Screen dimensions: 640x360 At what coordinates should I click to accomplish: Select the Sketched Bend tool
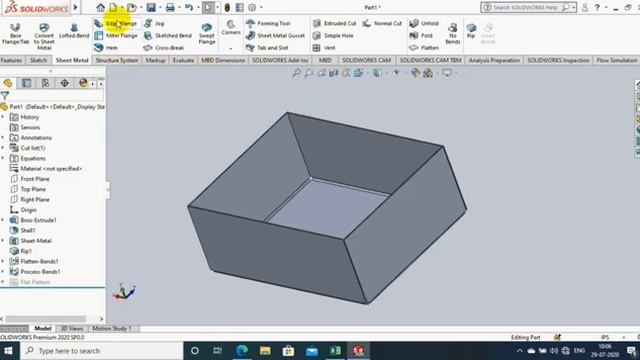pyautogui.click(x=168, y=36)
